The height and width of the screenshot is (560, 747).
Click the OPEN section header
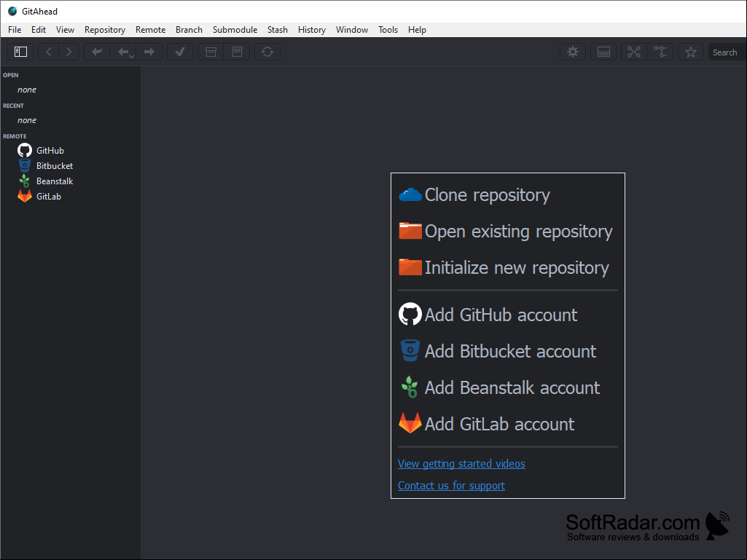[x=10, y=75]
